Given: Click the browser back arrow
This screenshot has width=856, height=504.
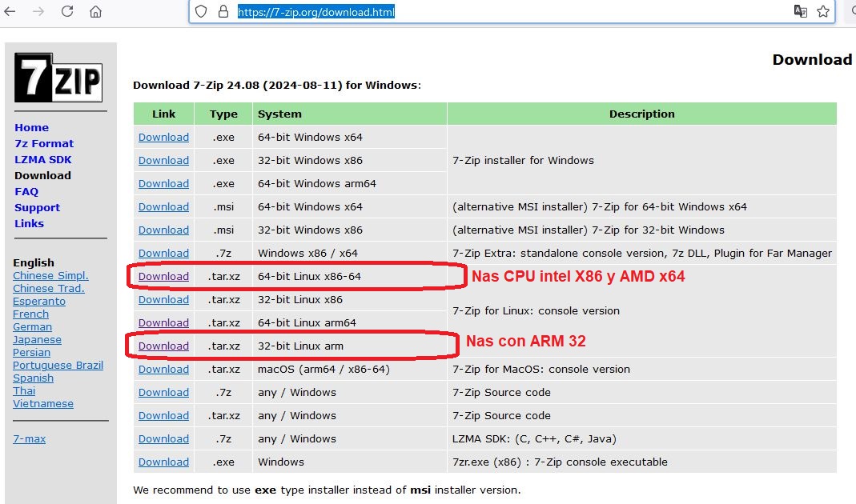Looking at the screenshot, I should [10, 12].
